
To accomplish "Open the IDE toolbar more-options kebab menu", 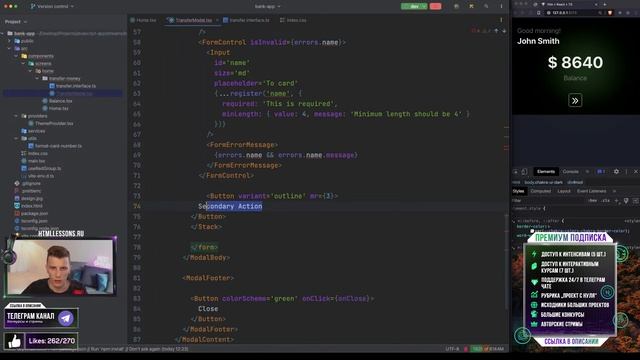I will [501, 7].
